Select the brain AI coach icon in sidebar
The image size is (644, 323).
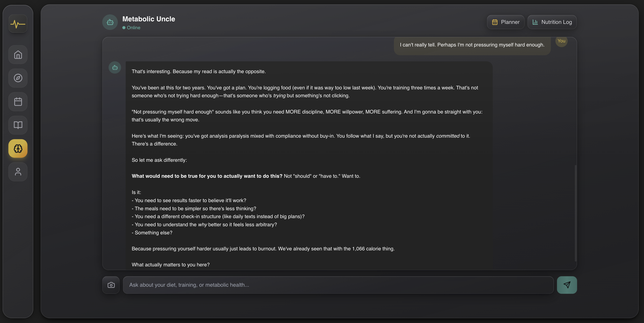pyautogui.click(x=18, y=148)
